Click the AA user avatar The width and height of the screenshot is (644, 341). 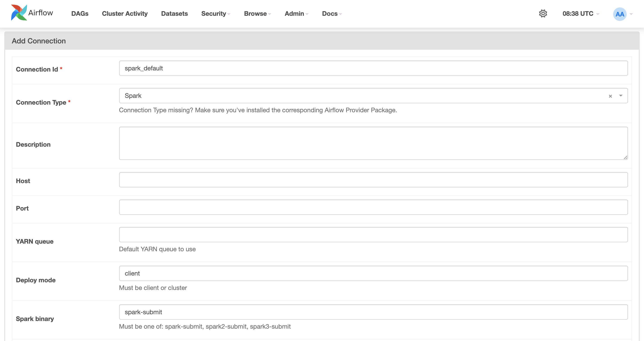[x=619, y=14]
